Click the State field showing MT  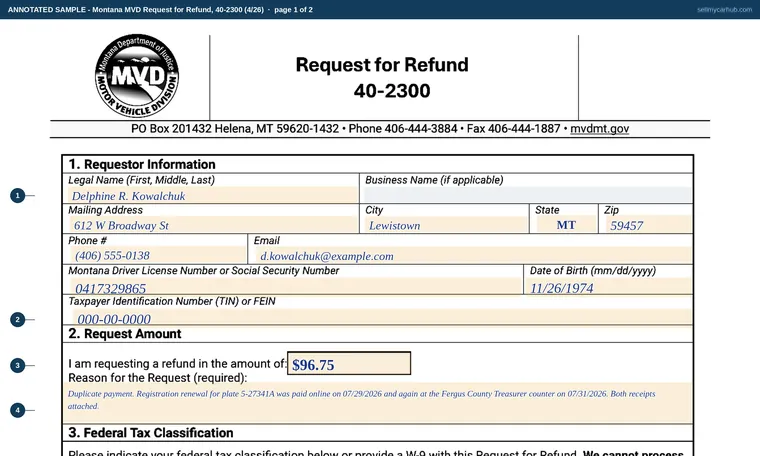(565, 225)
